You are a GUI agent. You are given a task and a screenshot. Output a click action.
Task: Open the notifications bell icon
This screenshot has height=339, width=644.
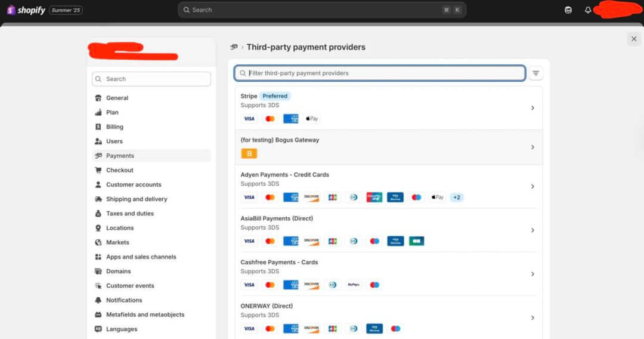tap(588, 10)
